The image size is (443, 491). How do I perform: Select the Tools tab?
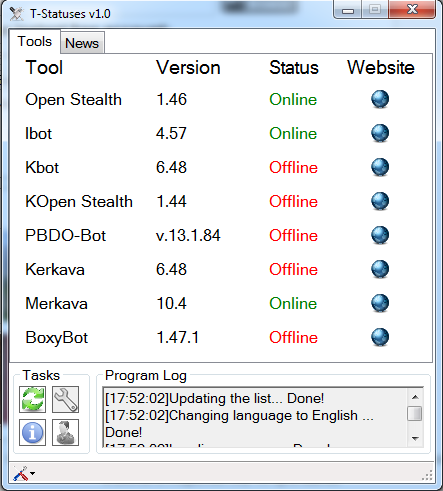pyautogui.click(x=35, y=41)
